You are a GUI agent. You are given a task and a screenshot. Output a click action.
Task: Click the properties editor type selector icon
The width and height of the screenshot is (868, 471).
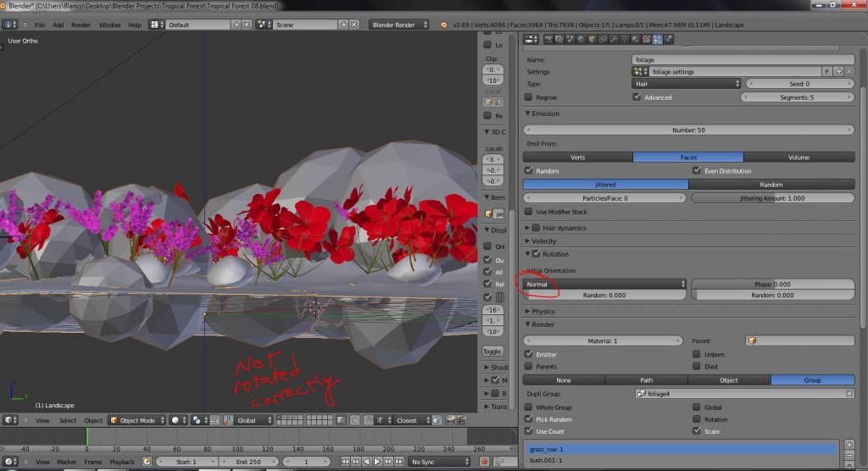pos(531,39)
